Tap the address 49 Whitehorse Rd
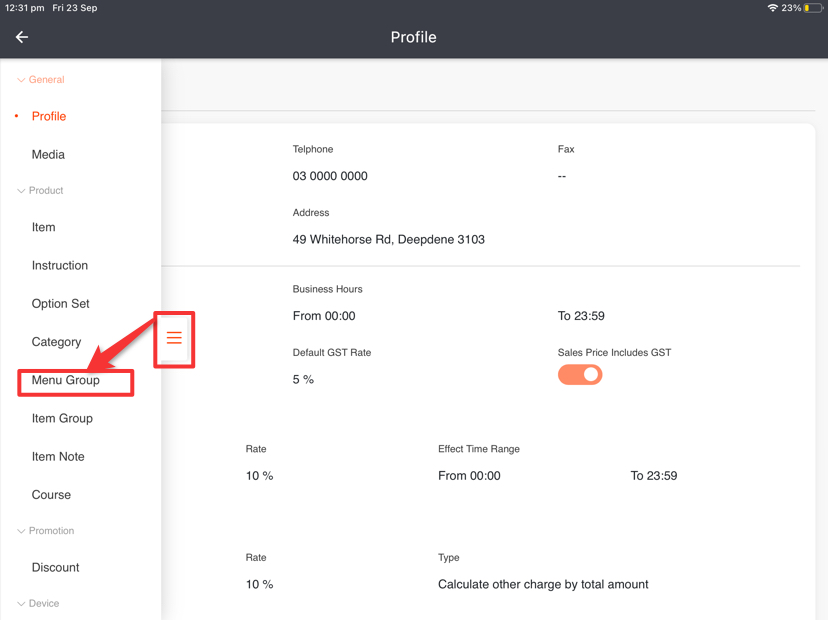 tap(388, 240)
